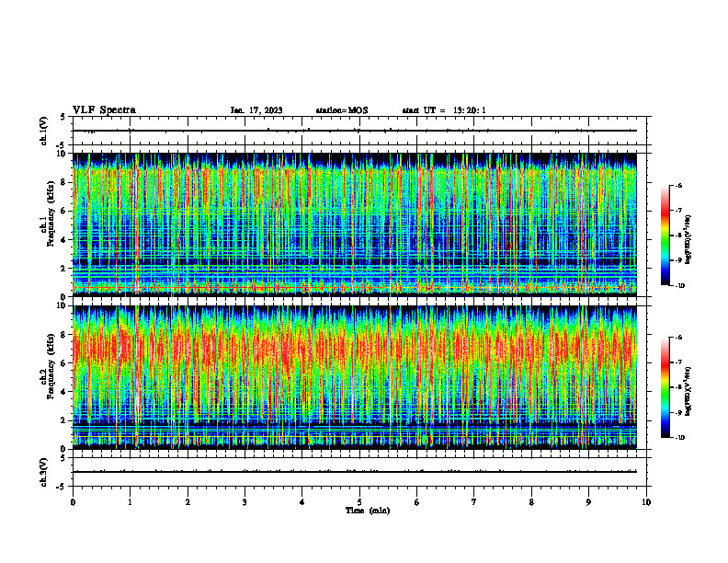
Task: Click the "-10" tick on ch.1 color bar
Action: [679, 286]
